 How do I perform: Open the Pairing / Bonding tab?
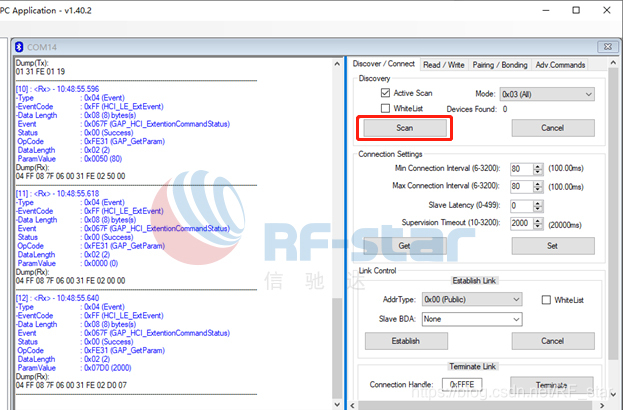click(x=500, y=65)
